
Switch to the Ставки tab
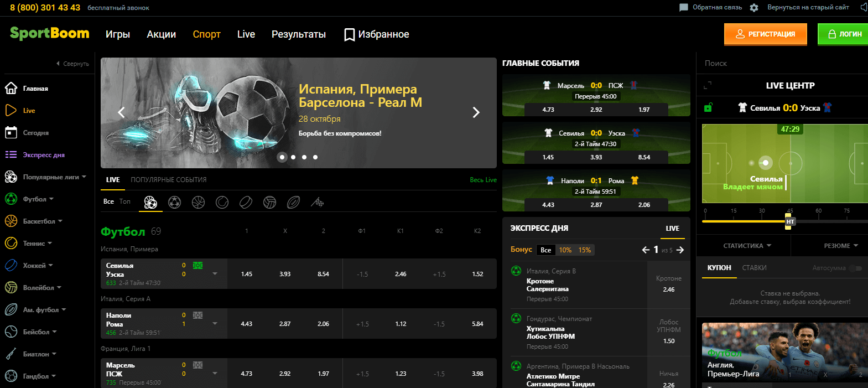point(754,268)
